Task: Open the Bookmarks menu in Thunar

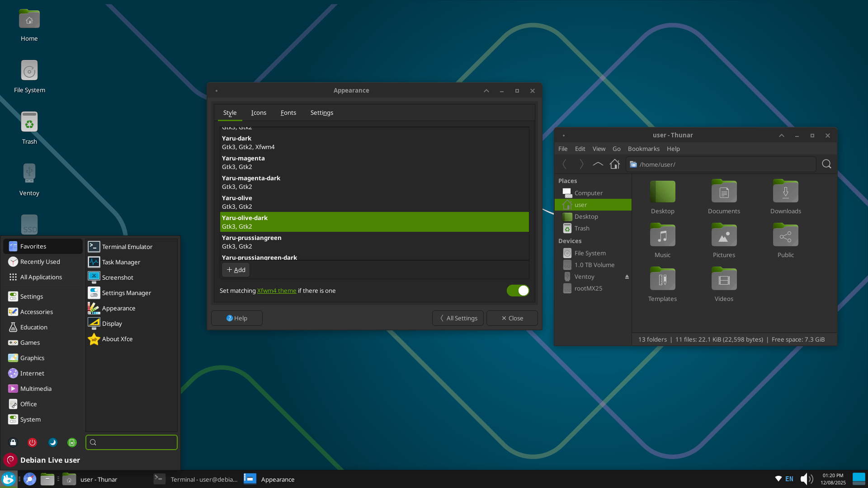Action: click(x=643, y=149)
